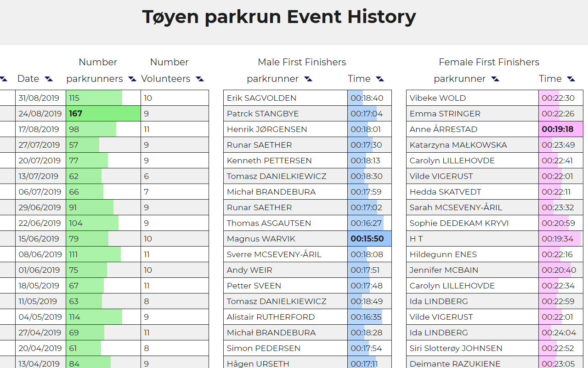588x368 pixels.
Task: Click the name Anne ÅRRESTAD
Action: [443, 129]
